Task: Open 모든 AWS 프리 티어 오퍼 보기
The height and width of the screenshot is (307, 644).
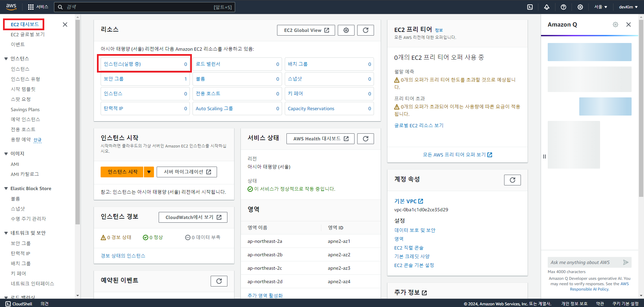Action: tap(458, 155)
